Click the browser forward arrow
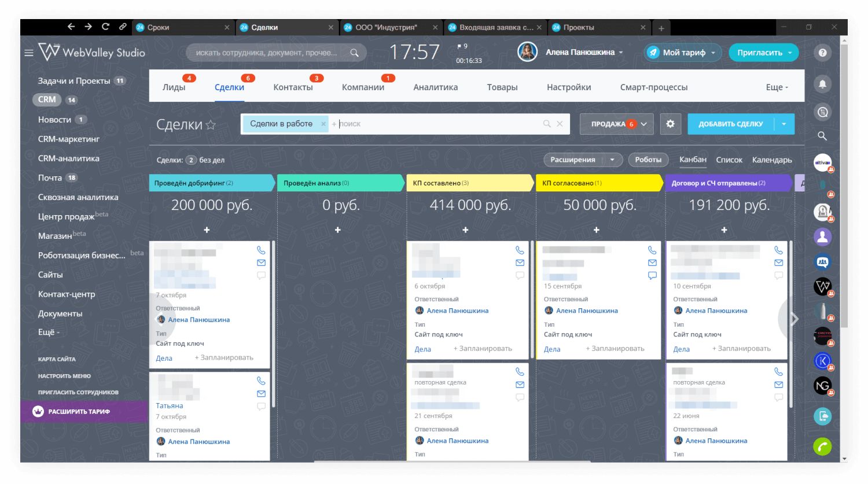Image resolution: width=868 pixels, height=484 pixels. [88, 27]
